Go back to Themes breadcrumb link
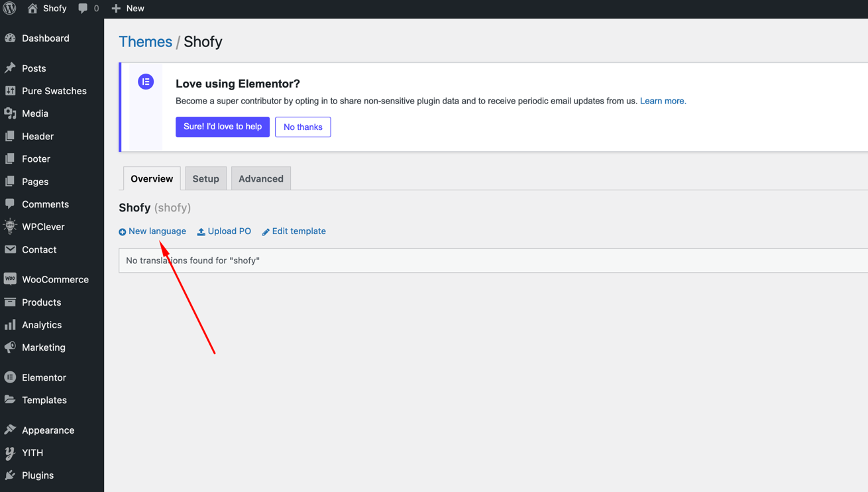Screen dimensions: 868x492 point(145,42)
